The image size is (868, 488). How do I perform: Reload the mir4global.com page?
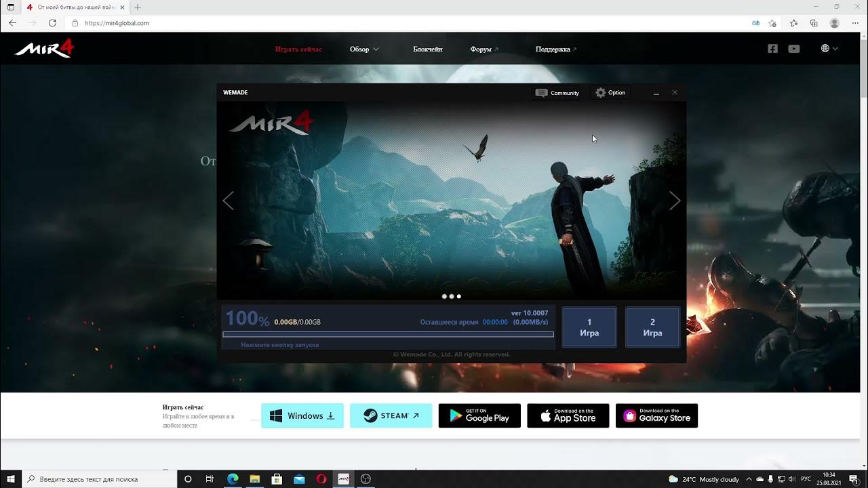52,23
